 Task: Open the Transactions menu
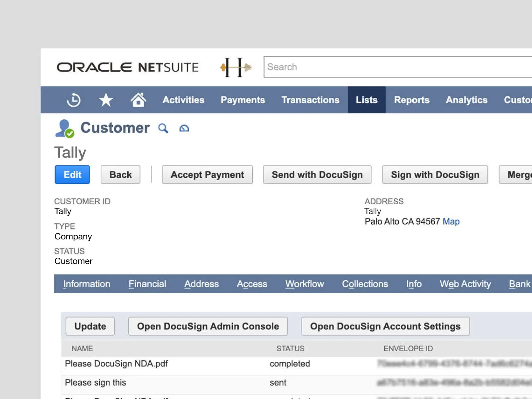pos(311,100)
